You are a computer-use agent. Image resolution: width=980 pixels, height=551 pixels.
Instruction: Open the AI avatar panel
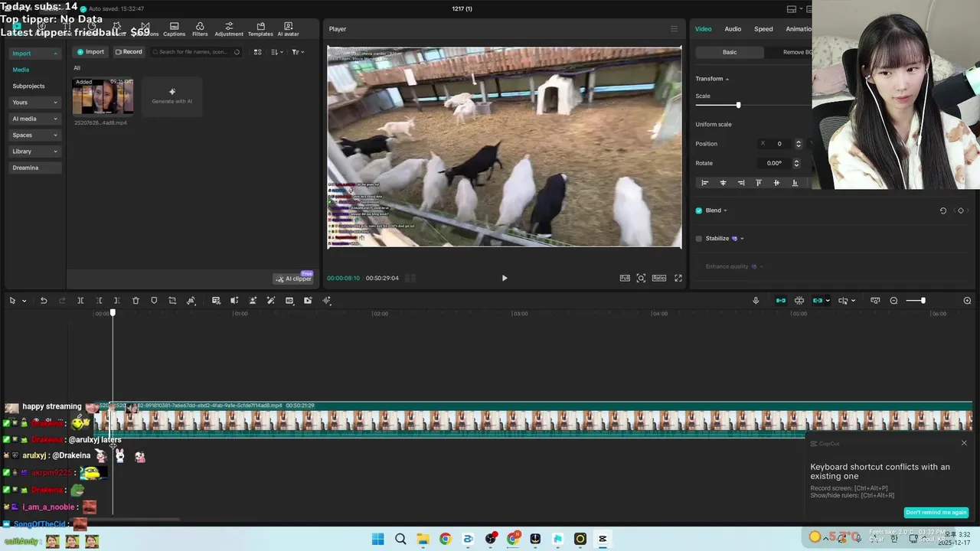[x=288, y=29]
